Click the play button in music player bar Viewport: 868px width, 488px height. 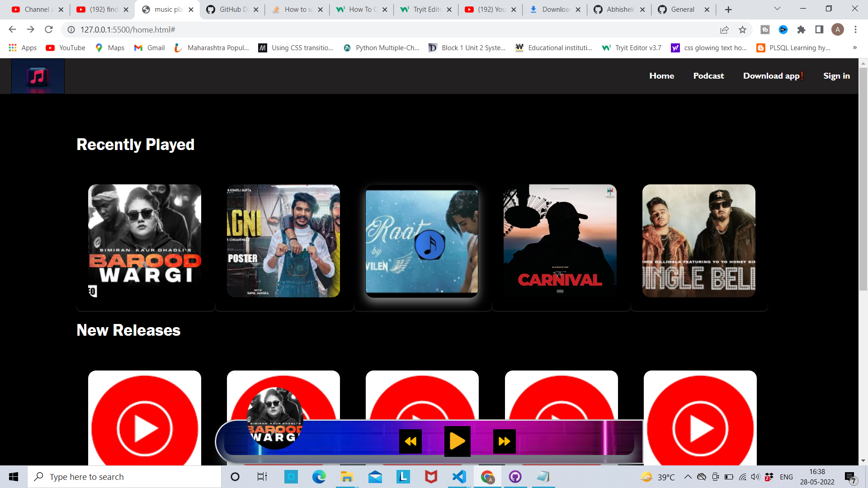click(457, 441)
